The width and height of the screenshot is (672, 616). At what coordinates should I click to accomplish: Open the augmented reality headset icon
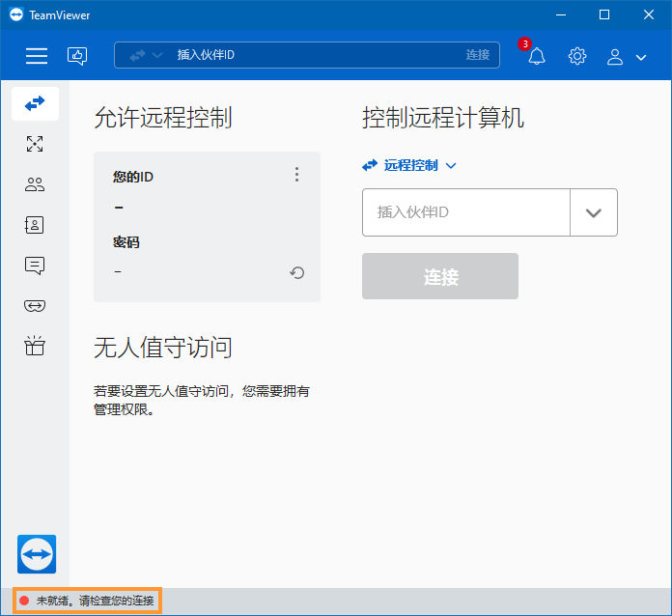click(x=35, y=306)
